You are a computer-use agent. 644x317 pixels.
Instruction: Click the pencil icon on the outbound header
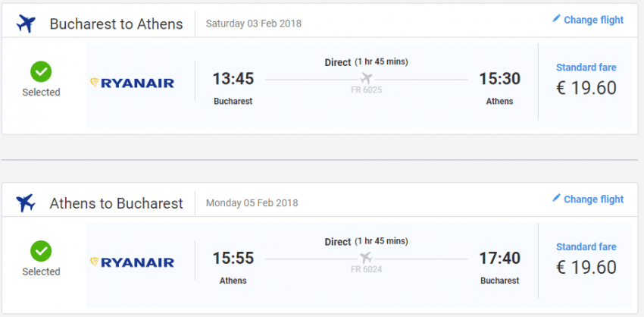(557, 19)
